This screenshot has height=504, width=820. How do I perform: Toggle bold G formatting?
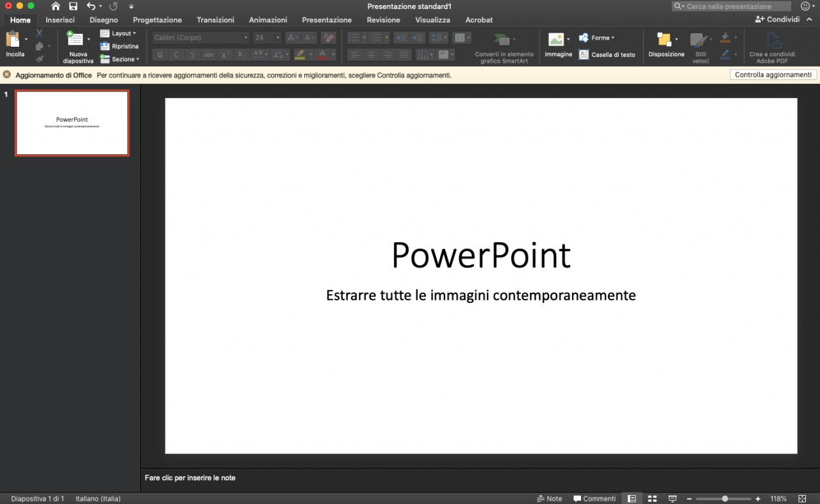click(x=160, y=55)
